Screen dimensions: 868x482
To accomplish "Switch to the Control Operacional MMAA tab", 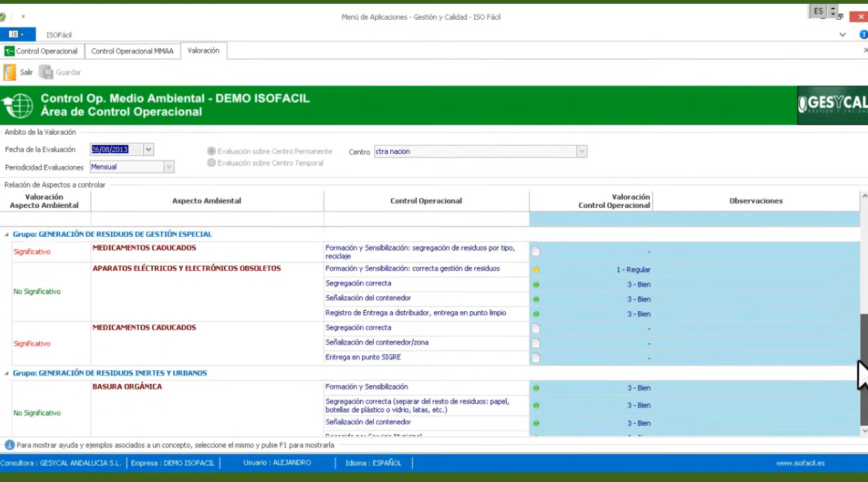I will click(x=133, y=51).
